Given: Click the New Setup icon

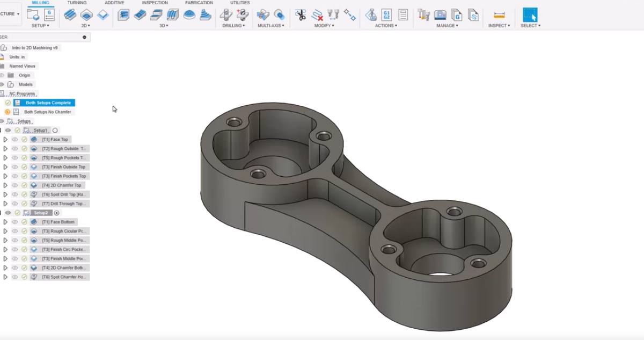Looking at the screenshot, I should pyautogui.click(x=33, y=15).
